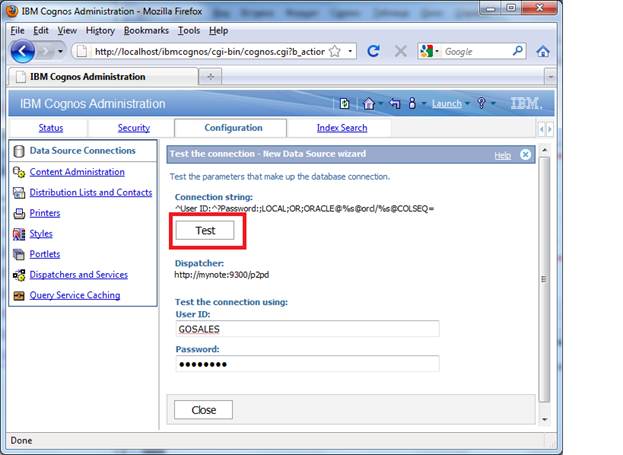623x455 pixels.
Task: Click the Query Service Caching icon
Action: point(19,296)
